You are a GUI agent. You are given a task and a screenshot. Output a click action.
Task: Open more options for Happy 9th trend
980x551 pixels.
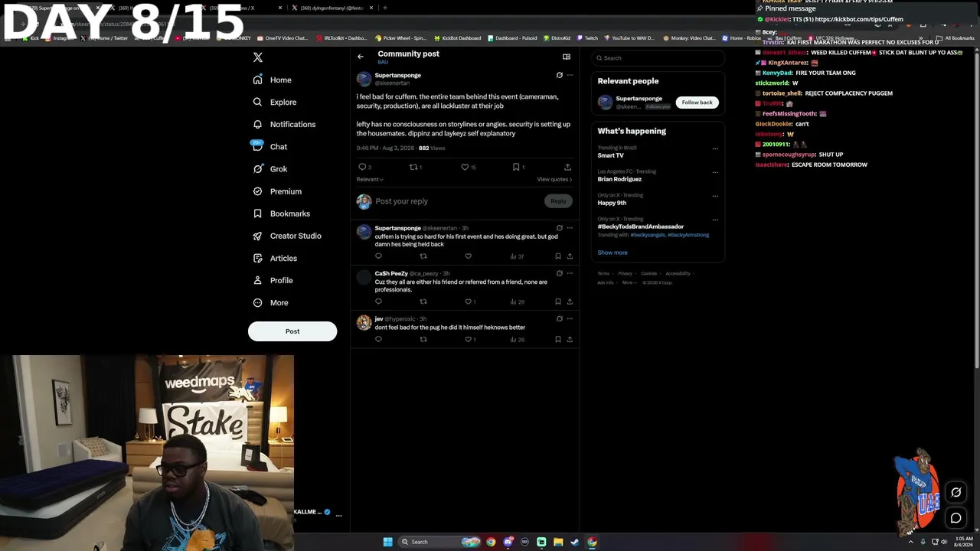715,196
